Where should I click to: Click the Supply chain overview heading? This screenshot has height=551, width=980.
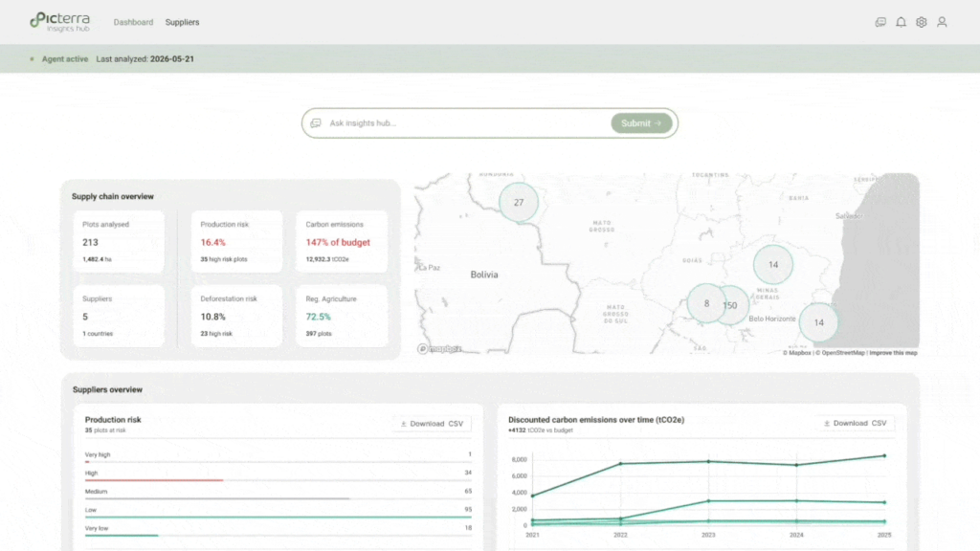(x=113, y=196)
